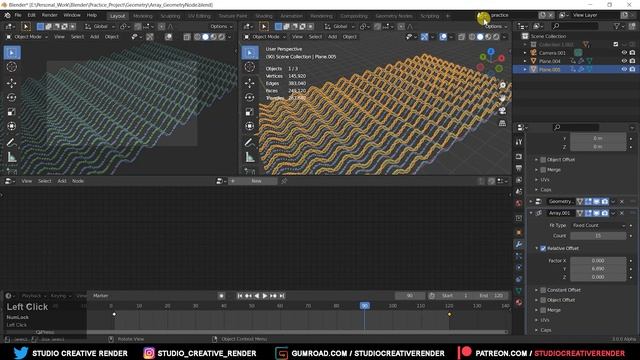This screenshot has height=360, width=640.
Task: Hide Plane.004 using eye icon
Action: 624,61
